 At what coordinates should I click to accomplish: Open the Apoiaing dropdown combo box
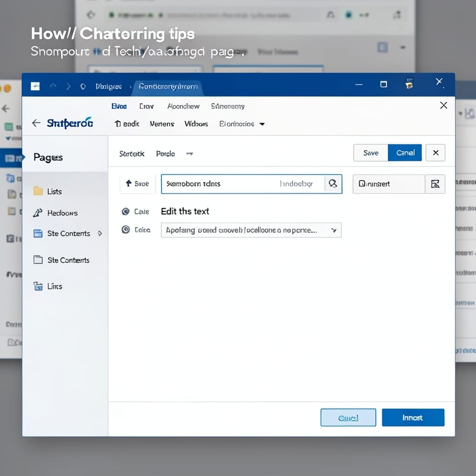(251, 230)
